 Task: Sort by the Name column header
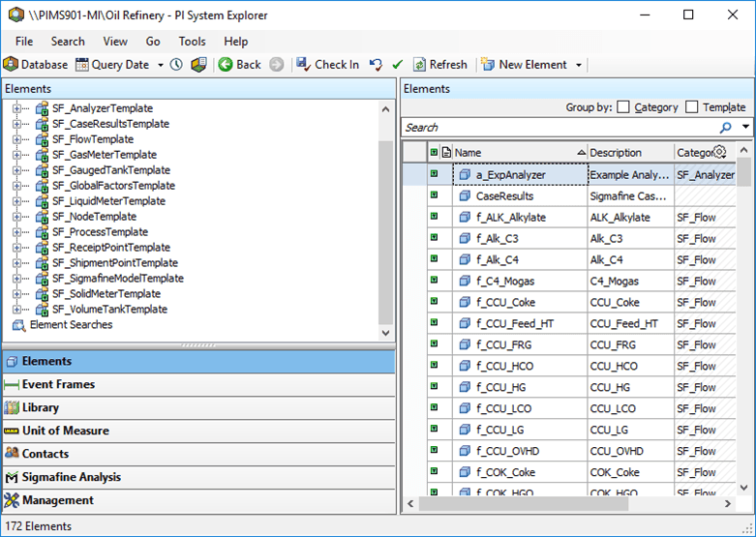click(520, 152)
